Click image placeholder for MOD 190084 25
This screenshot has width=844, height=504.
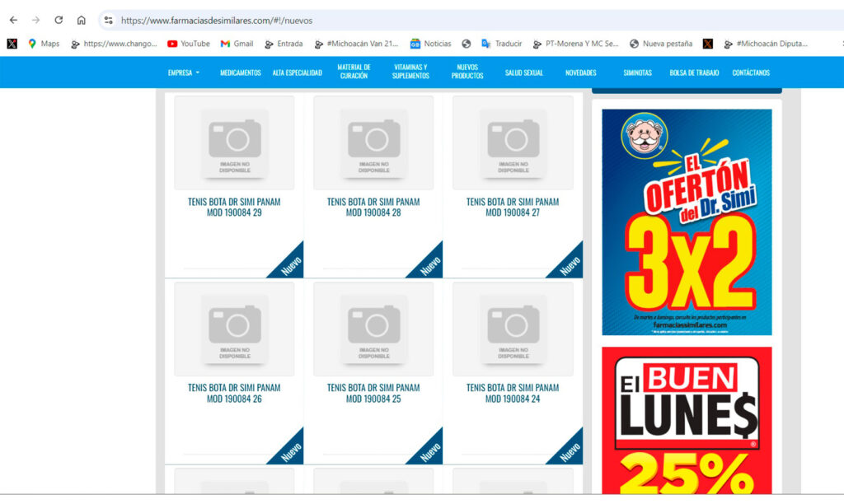coord(373,329)
